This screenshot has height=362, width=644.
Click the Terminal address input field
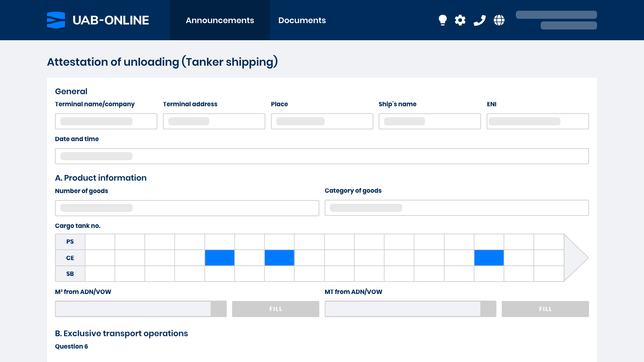click(214, 121)
